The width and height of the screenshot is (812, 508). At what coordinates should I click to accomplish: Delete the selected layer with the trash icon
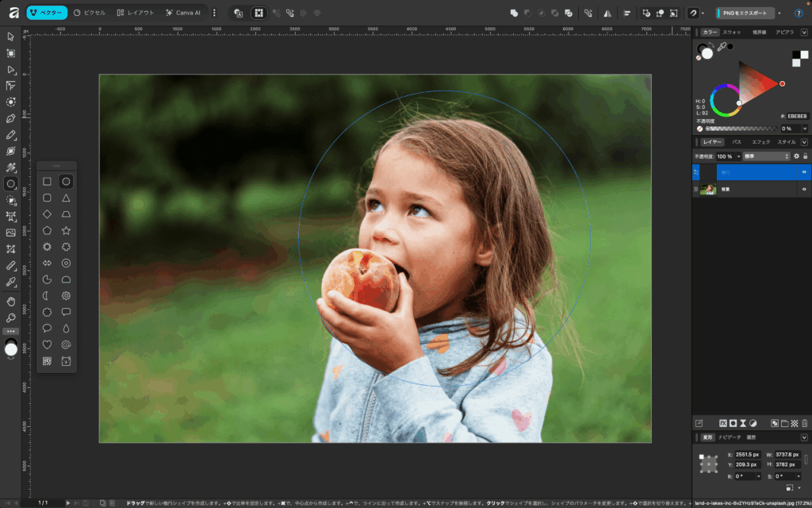[x=805, y=423]
